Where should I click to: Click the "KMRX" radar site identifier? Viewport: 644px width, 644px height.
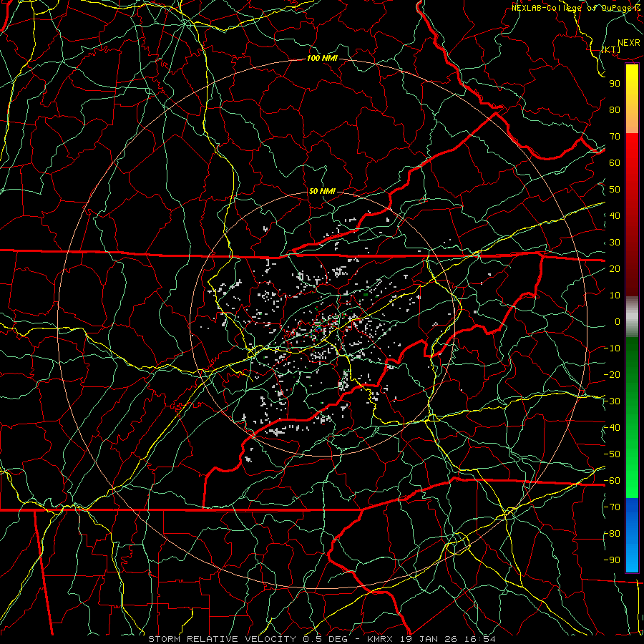pos(380,639)
